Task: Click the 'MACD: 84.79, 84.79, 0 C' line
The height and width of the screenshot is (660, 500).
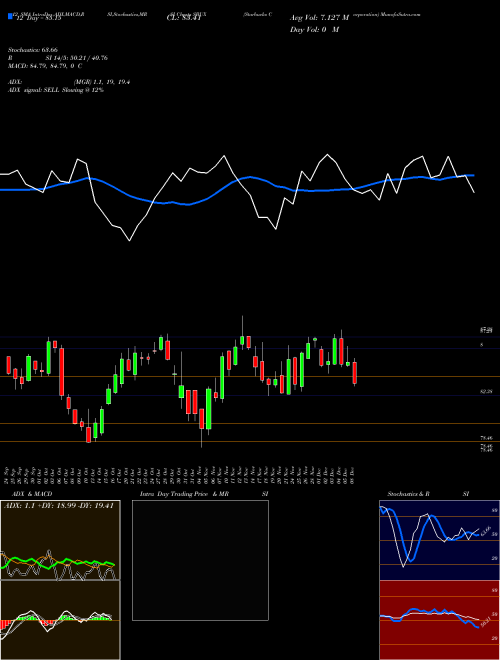Action: pyautogui.click(x=45, y=66)
